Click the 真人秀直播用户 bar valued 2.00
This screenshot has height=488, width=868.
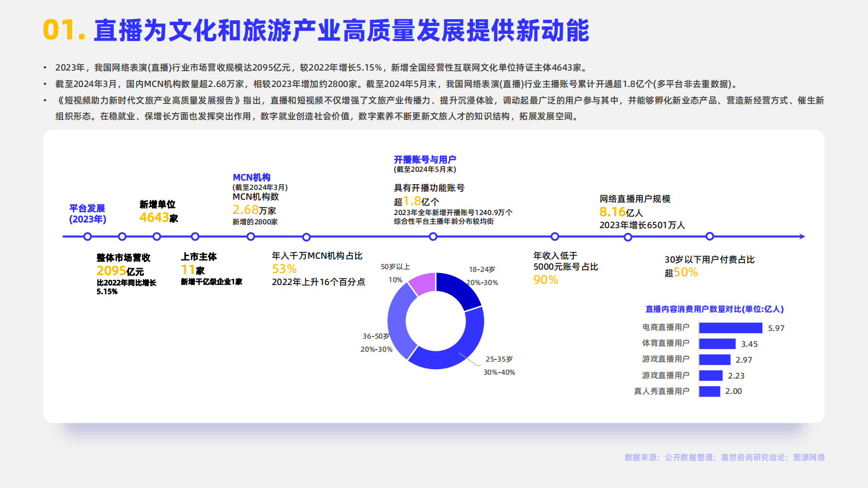point(709,391)
